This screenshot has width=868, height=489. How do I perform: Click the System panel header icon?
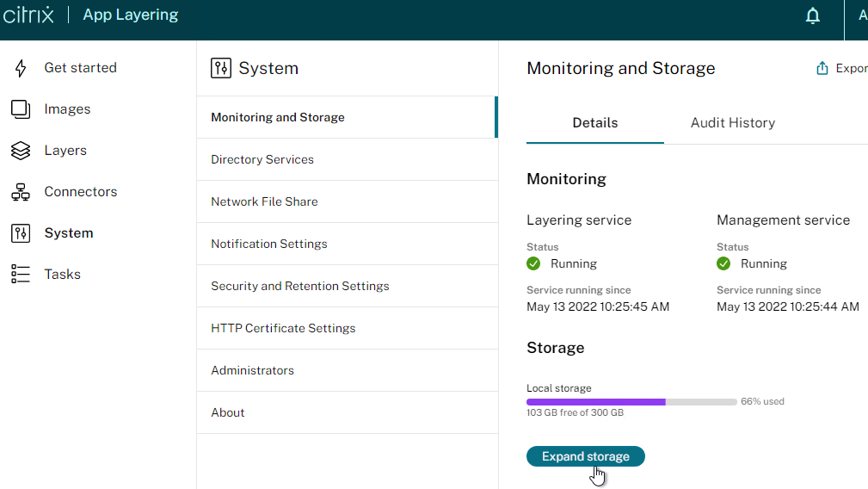click(x=221, y=68)
